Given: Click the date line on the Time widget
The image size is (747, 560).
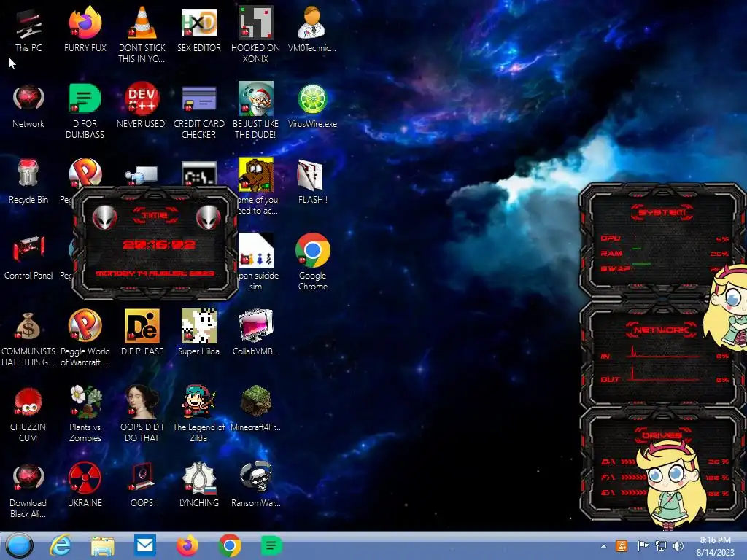Looking at the screenshot, I should 155,273.
